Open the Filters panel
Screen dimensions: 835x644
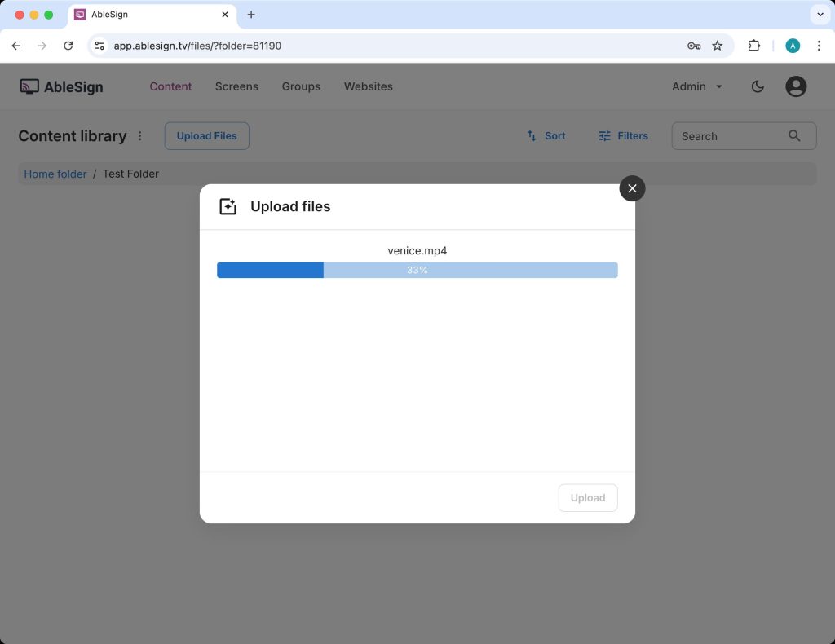(623, 135)
